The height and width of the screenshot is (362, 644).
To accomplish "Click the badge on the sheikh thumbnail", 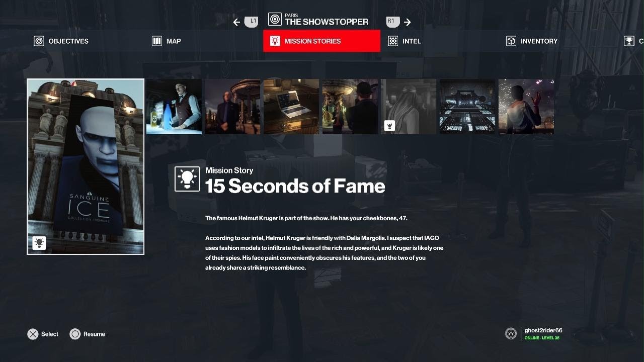I will coord(389,126).
